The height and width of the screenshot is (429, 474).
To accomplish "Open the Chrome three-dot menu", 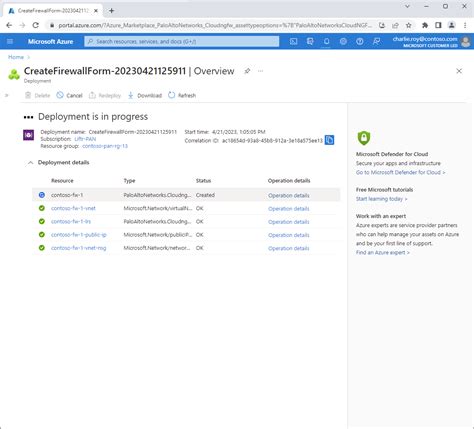I will point(465,25).
